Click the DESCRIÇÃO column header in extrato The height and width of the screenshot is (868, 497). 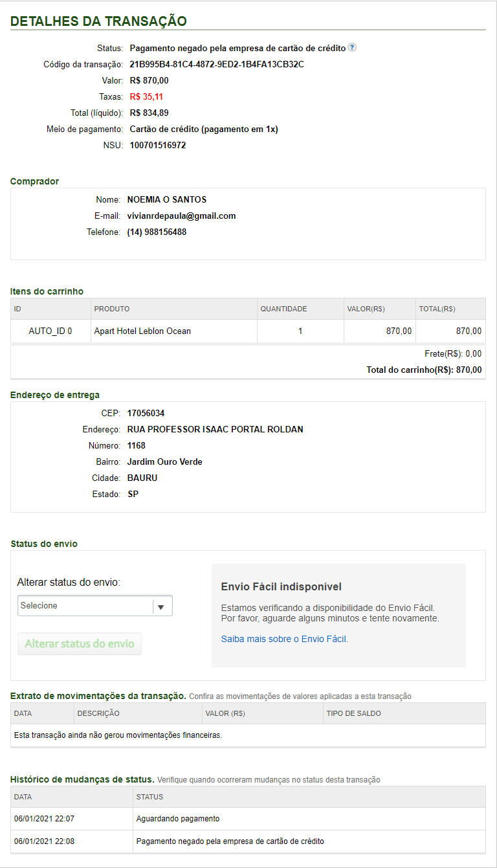click(98, 713)
